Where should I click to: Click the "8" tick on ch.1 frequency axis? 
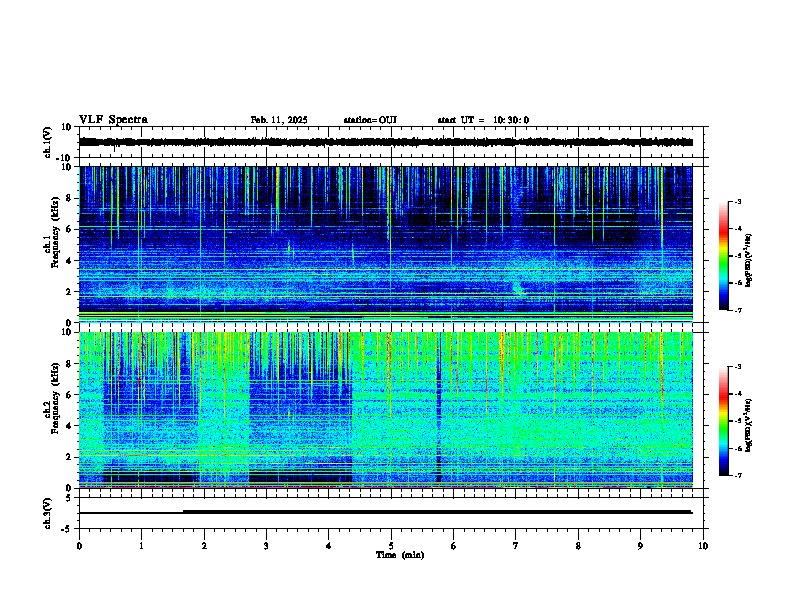coord(69,198)
